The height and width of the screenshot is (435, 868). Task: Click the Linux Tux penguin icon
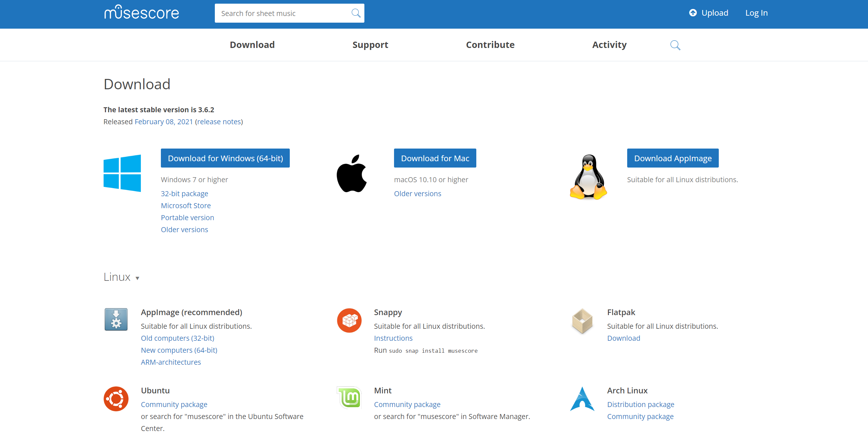[588, 177]
